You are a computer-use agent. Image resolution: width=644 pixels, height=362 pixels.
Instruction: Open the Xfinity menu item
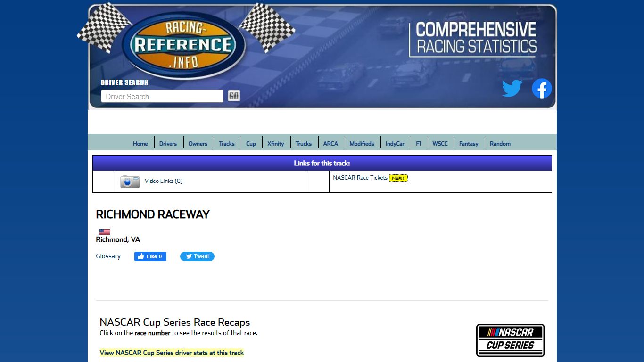(x=275, y=144)
